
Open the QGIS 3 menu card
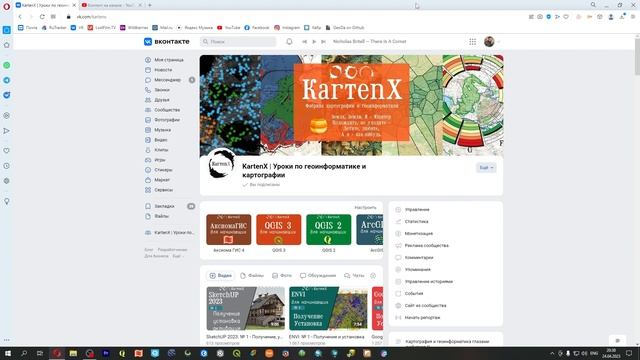(279, 229)
